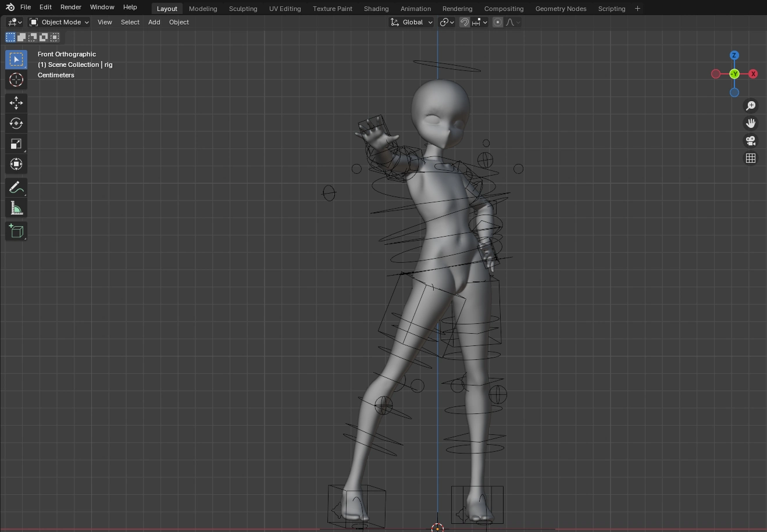Set selection mode to Set New
This screenshot has height=532, width=767.
[x=10, y=37]
